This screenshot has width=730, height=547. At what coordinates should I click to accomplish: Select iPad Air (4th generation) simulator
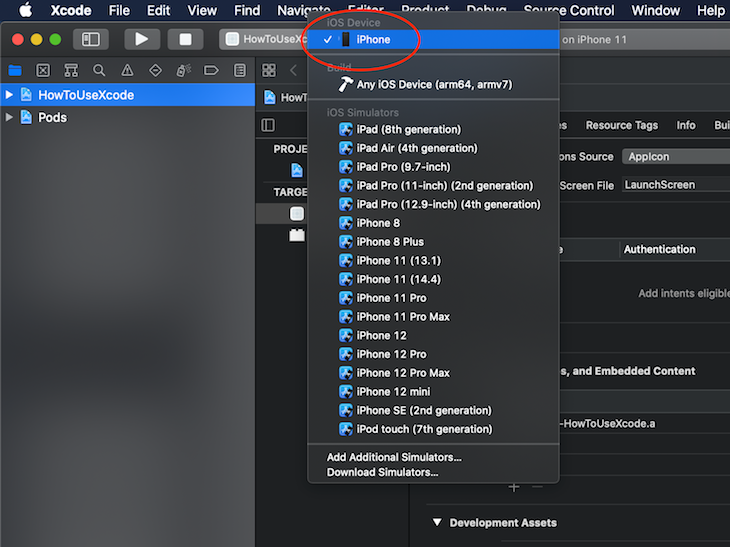433,148
